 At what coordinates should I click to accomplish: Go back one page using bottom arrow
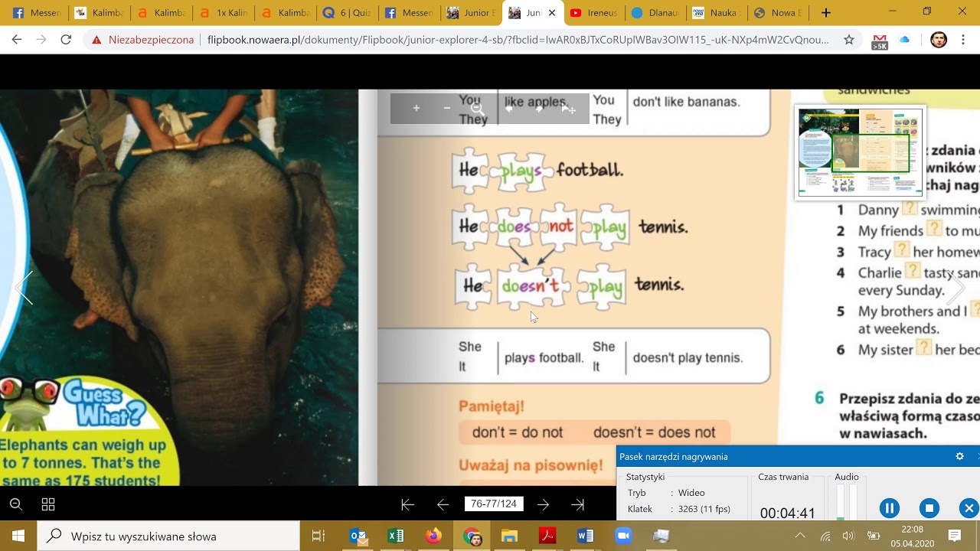(x=443, y=504)
